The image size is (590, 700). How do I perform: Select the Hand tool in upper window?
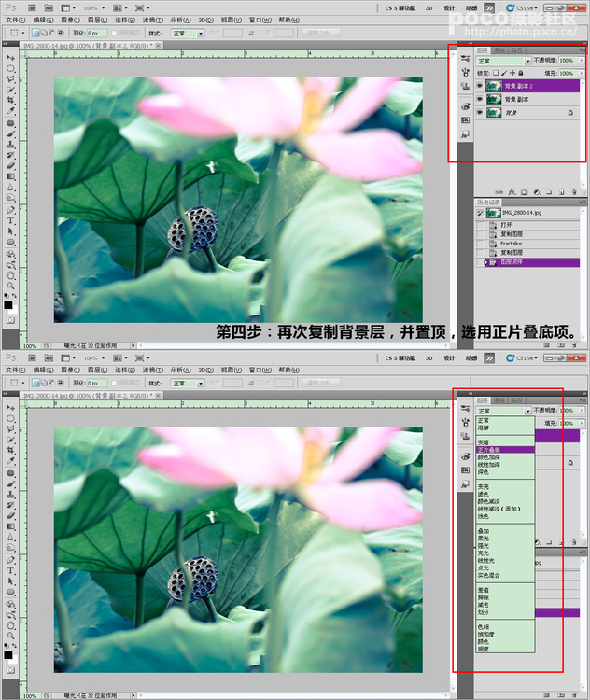coord(10,275)
